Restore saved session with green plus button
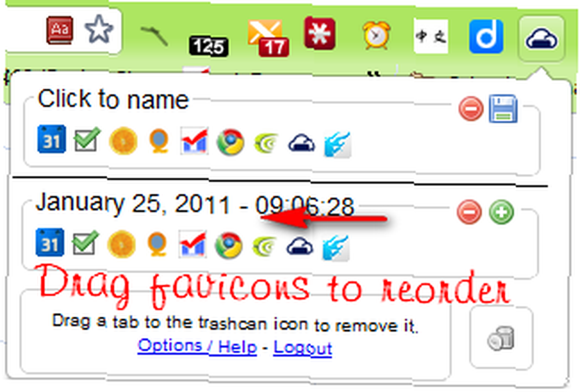The width and height of the screenshot is (580, 392). 502,212
